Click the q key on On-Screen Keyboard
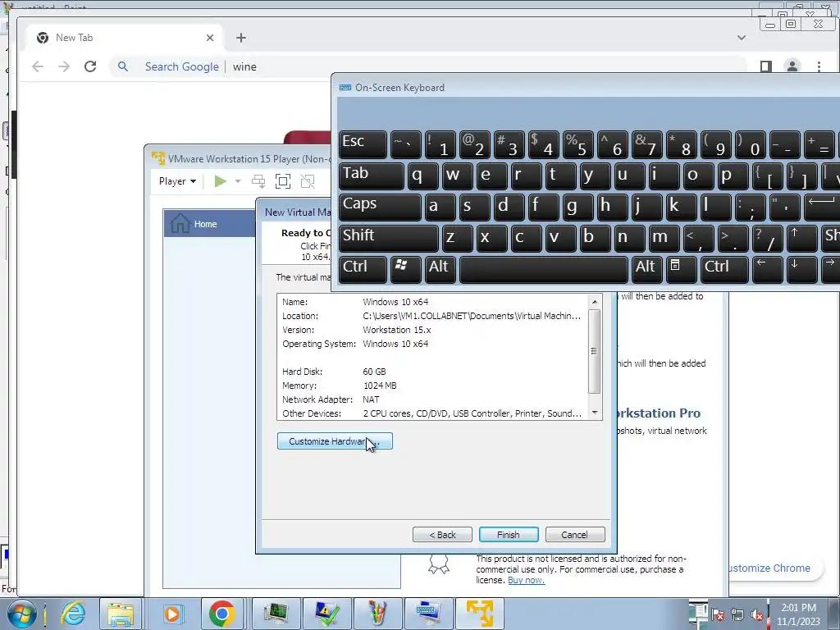The image size is (840, 630). pyautogui.click(x=422, y=176)
